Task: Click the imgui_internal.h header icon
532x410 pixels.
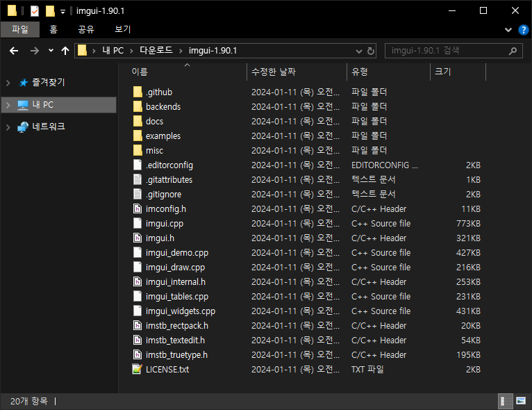Action: tap(138, 281)
